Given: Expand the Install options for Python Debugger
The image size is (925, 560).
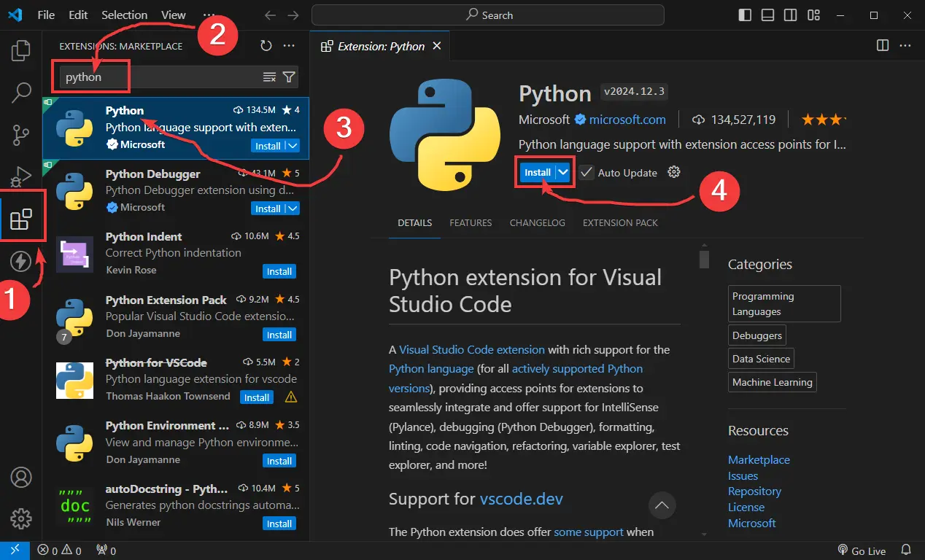Looking at the screenshot, I should pyautogui.click(x=291, y=208).
